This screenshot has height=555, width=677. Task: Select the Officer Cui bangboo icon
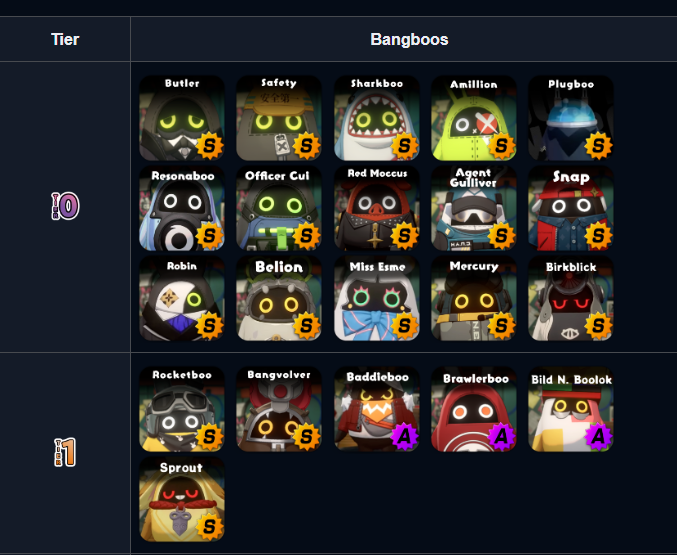[279, 208]
